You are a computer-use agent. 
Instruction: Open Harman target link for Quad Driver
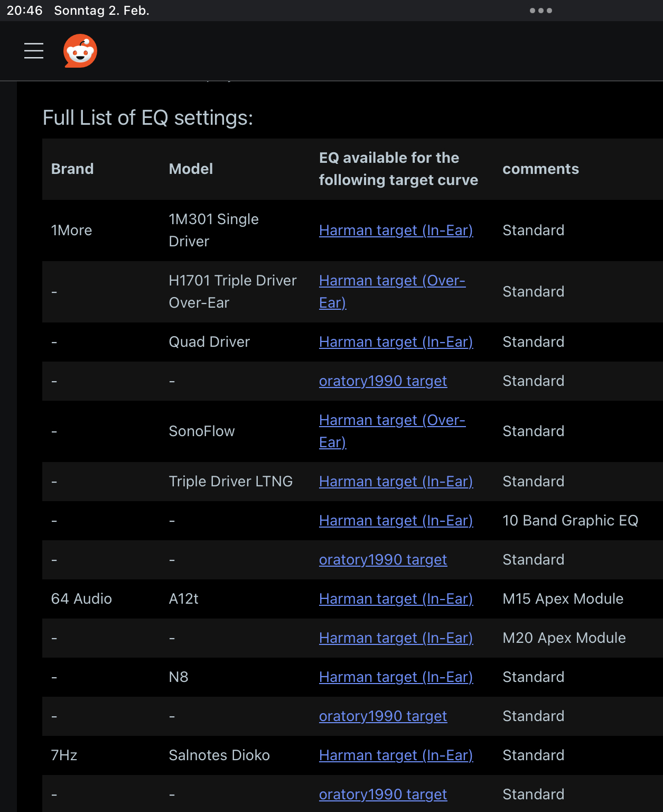tap(396, 342)
